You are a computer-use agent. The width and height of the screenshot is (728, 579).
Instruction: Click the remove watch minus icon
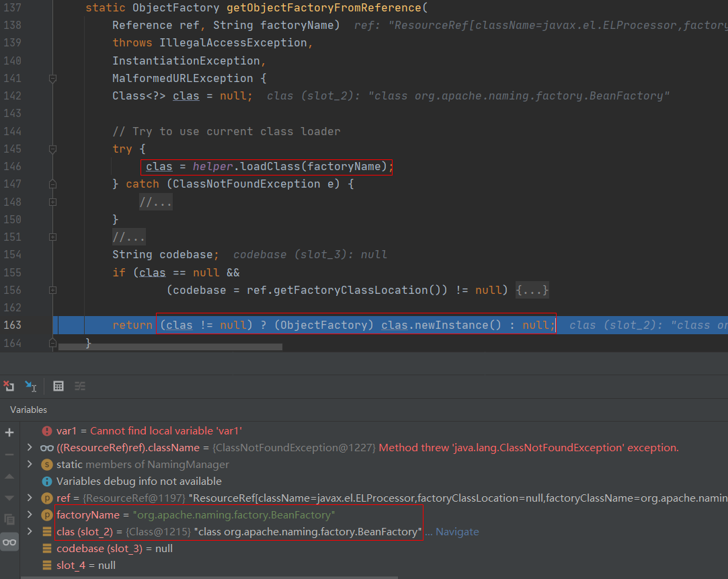[x=9, y=454]
